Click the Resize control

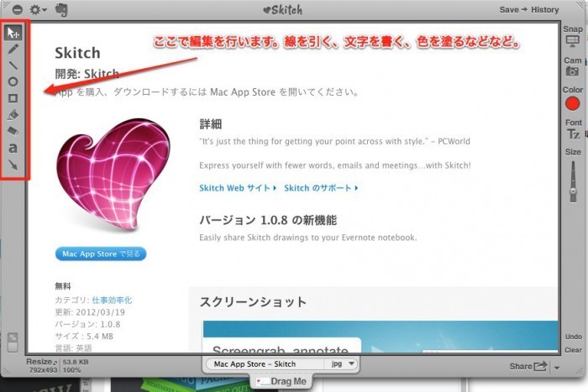coord(41,362)
